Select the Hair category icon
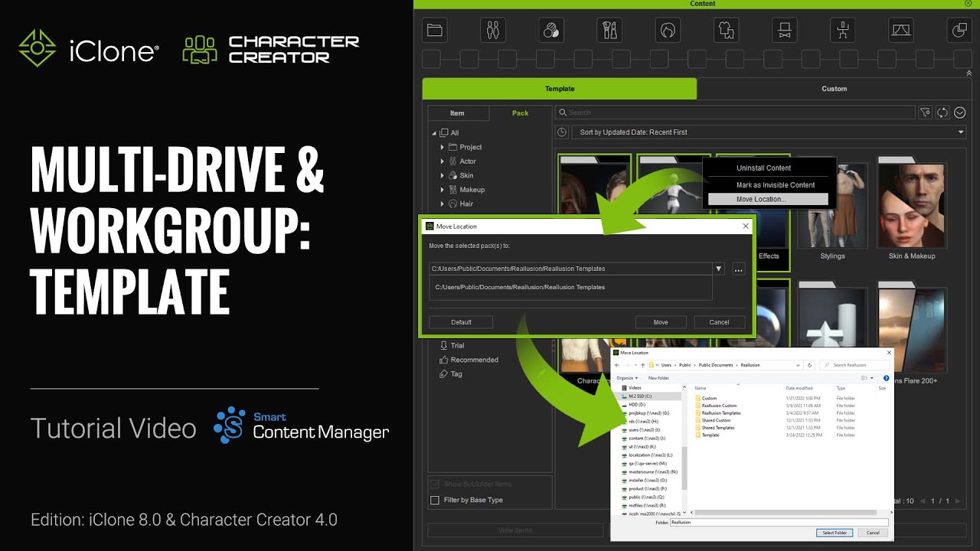This screenshot has height=551, width=980. click(668, 30)
